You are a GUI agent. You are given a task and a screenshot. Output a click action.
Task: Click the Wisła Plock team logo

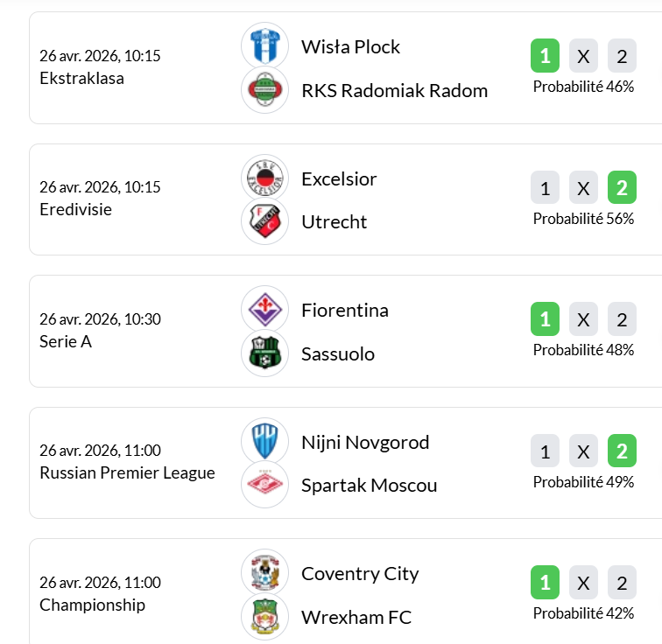(x=264, y=46)
